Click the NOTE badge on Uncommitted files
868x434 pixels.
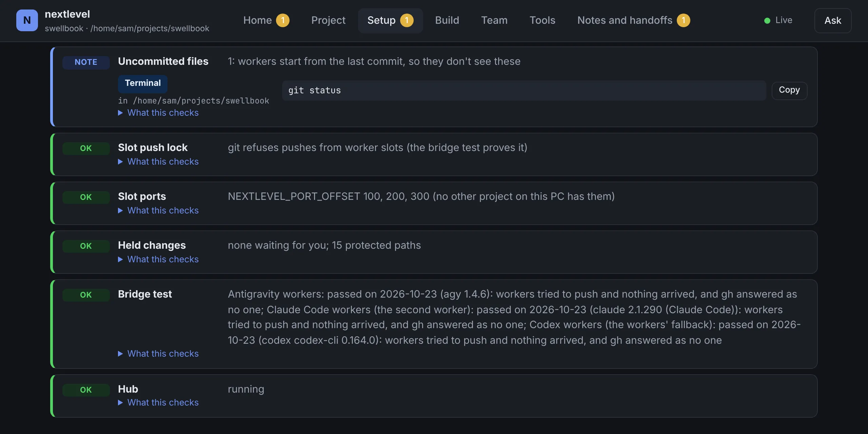point(86,62)
